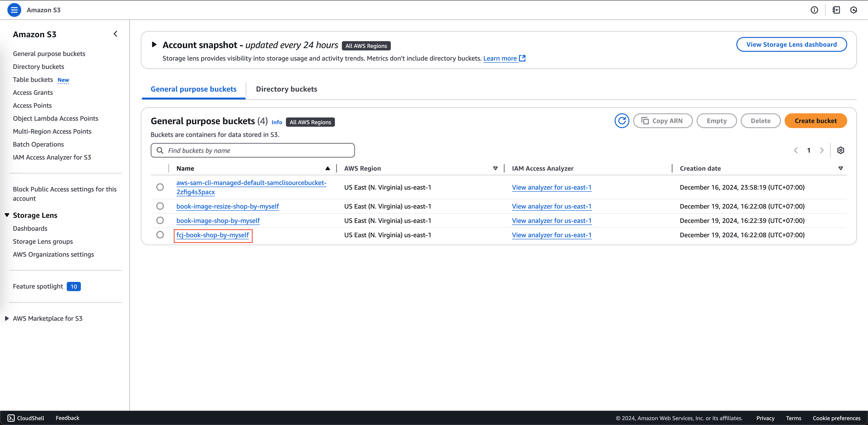Click the info circle icon in top bar
868x425 pixels.
[814, 10]
